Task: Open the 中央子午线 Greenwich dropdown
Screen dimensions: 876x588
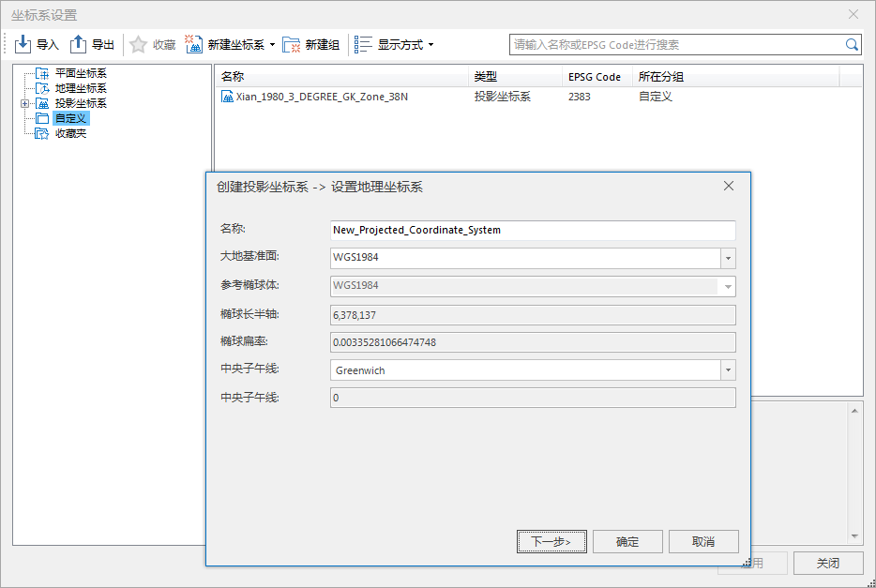Action: [x=728, y=370]
